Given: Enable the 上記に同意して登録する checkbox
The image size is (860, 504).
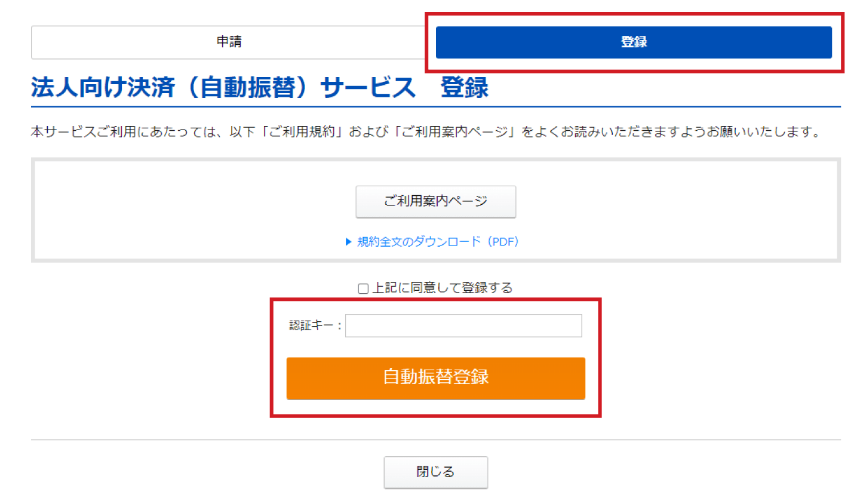Looking at the screenshot, I should (x=363, y=288).
